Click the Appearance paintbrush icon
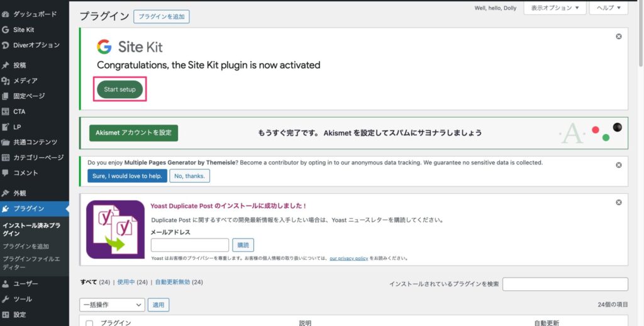The width and height of the screenshot is (644, 326). [x=6, y=193]
